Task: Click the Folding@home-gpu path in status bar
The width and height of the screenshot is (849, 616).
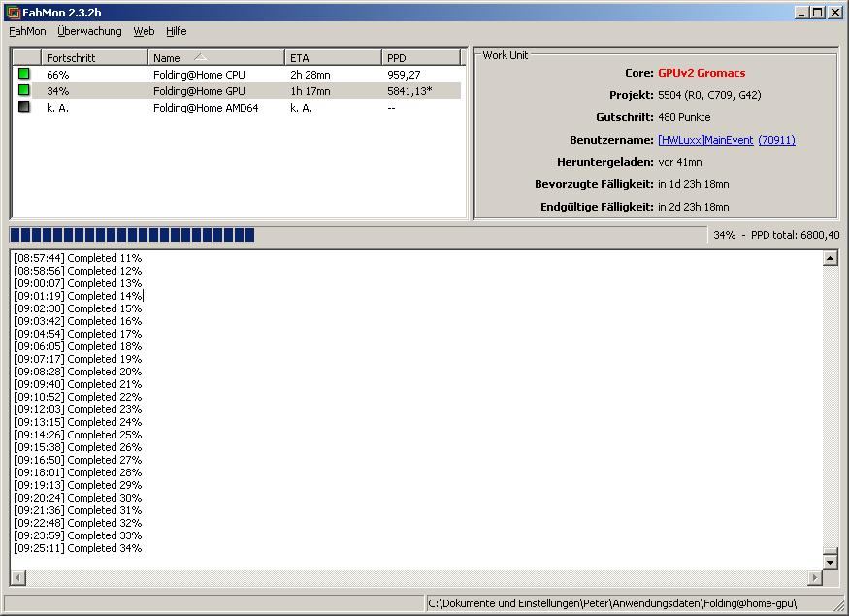Action: point(612,603)
